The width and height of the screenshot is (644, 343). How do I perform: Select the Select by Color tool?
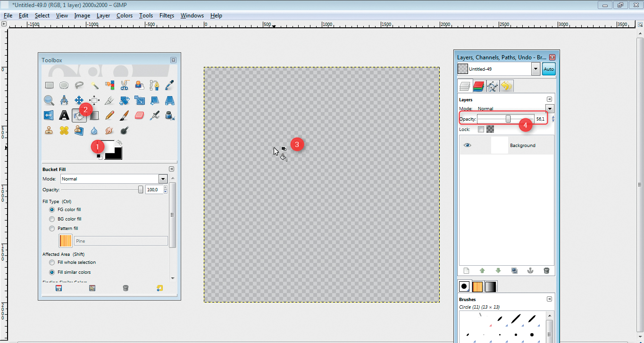(x=109, y=85)
